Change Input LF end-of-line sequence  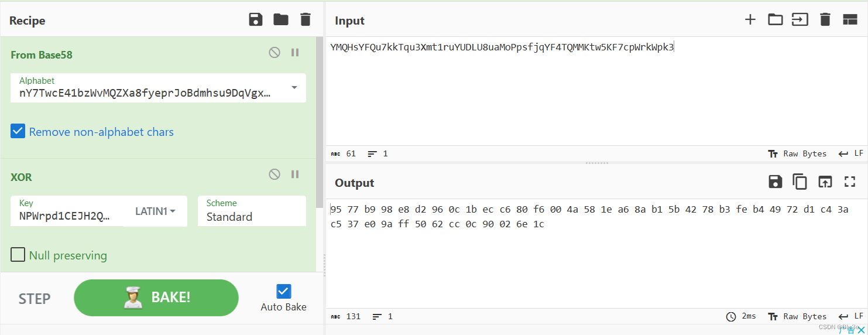852,153
